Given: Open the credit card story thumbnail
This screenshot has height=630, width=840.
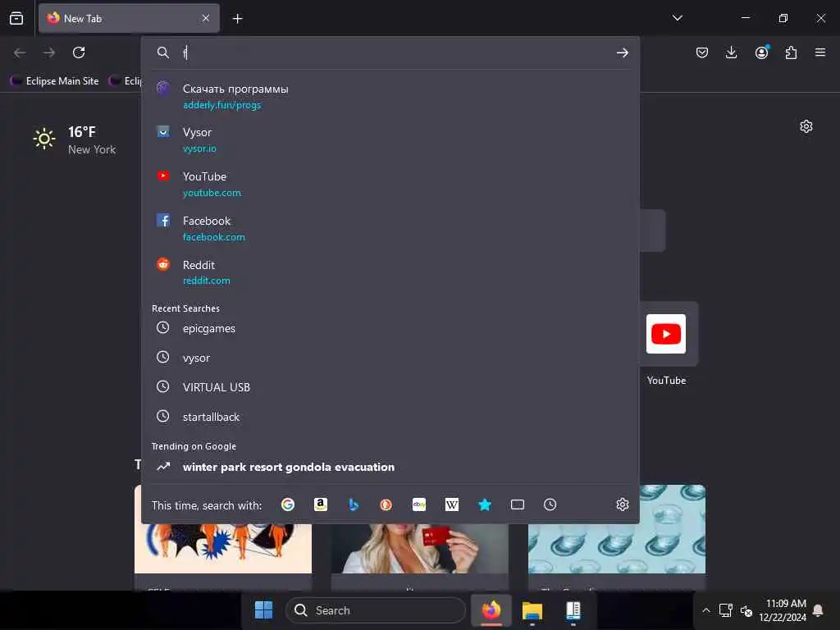Looking at the screenshot, I should tap(419, 548).
